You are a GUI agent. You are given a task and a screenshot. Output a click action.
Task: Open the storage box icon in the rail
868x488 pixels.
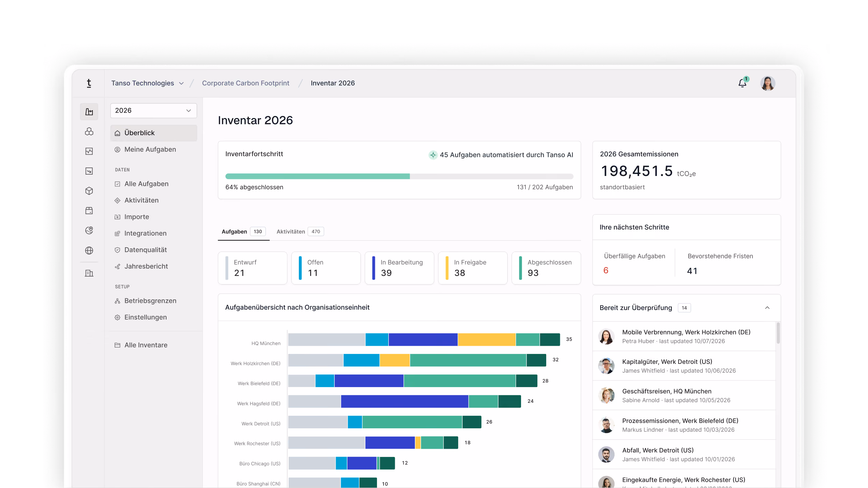click(89, 211)
